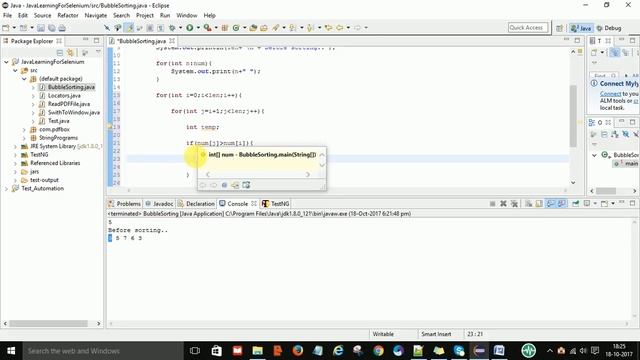Switch to the Debug perspective
Screen dimensions: 640x360
tap(609, 28)
